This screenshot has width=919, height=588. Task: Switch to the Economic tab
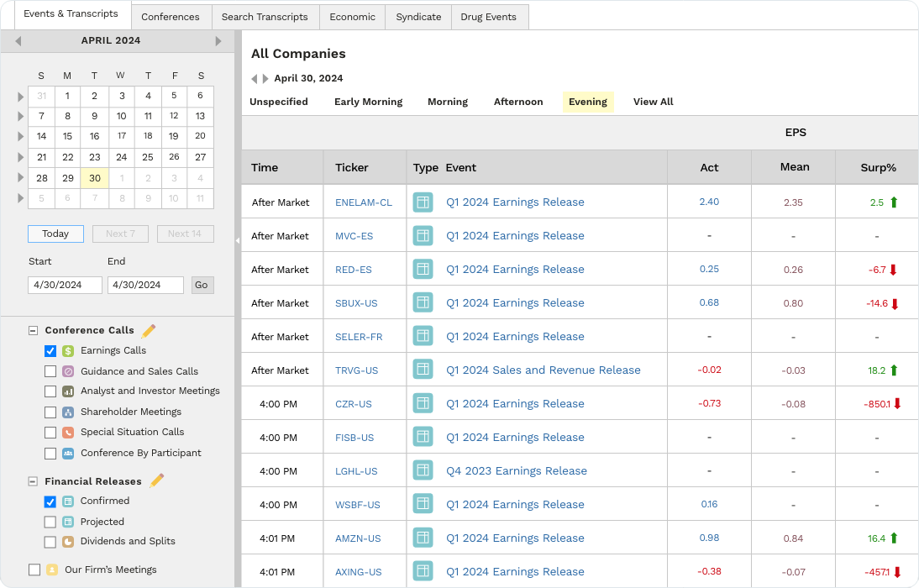point(352,17)
